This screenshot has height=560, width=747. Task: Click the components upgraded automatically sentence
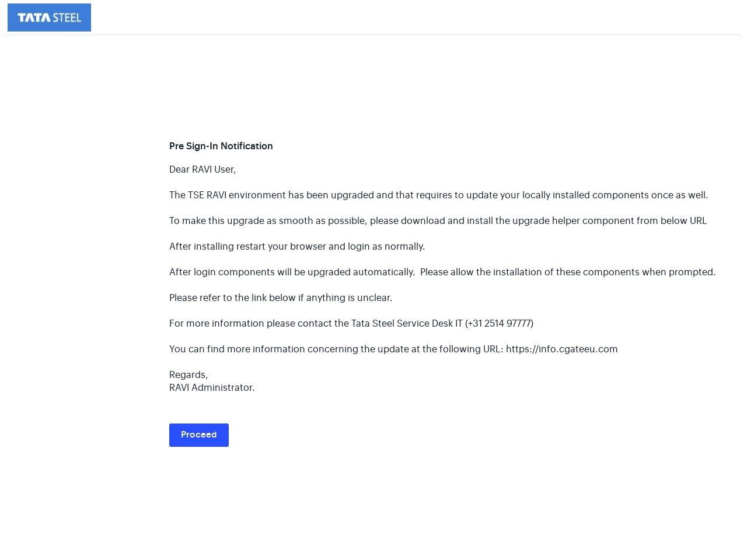pos(292,272)
